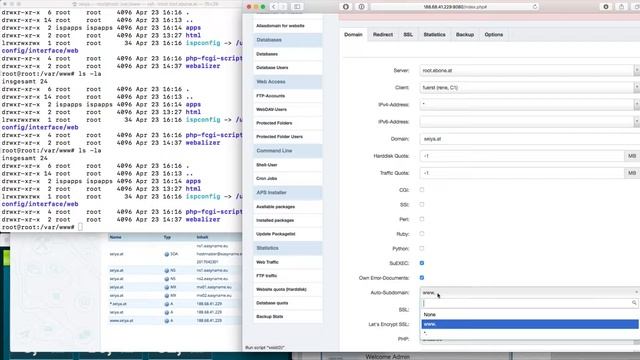Click the globe icon in the mx01.easyname.eu row
The image size is (640, 360).
point(167,287)
